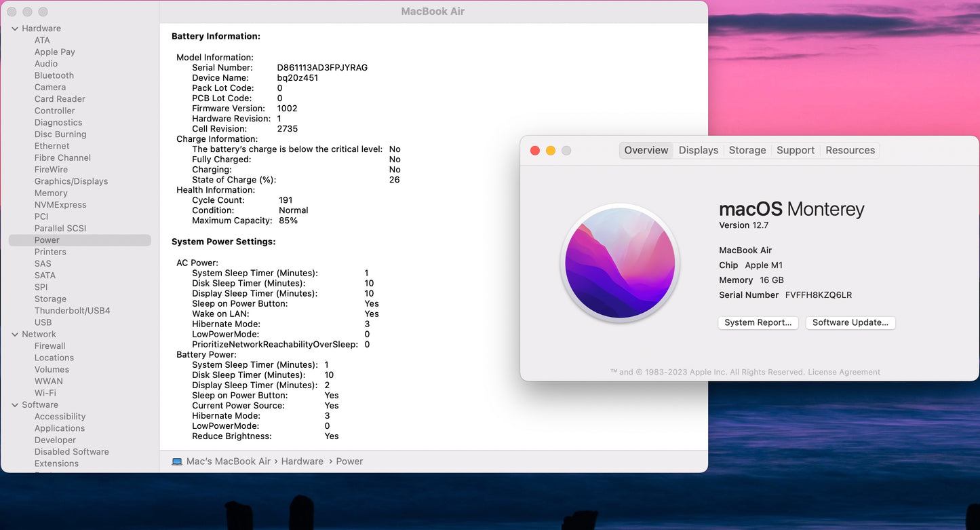Image resolution: width=980 pixels, height=530 pixels.
Task: Click the Device Name value bq20z451
Action: (298, 78)
